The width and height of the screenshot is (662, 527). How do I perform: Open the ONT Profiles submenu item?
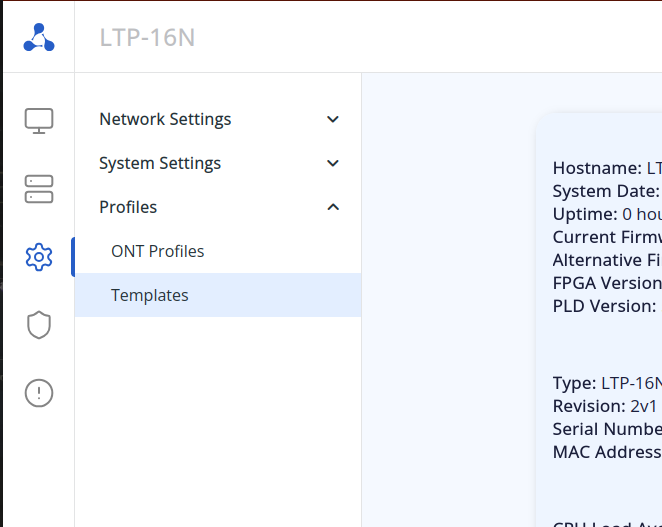tap(157, 251)
